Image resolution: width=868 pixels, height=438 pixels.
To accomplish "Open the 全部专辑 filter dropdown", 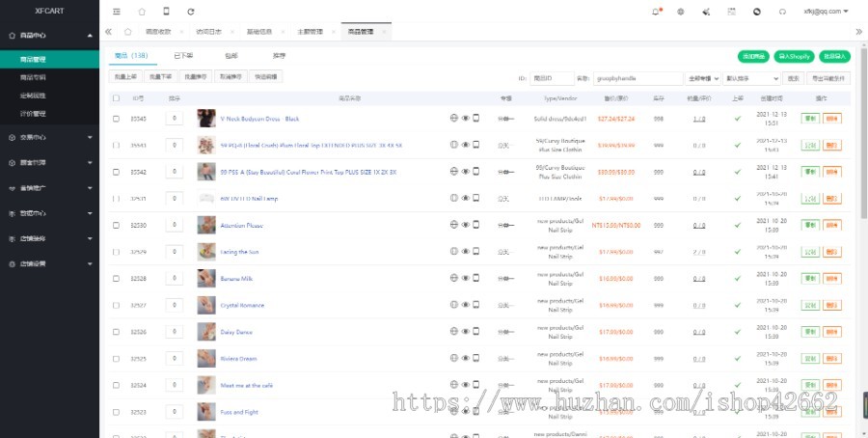I will [702, 79].
